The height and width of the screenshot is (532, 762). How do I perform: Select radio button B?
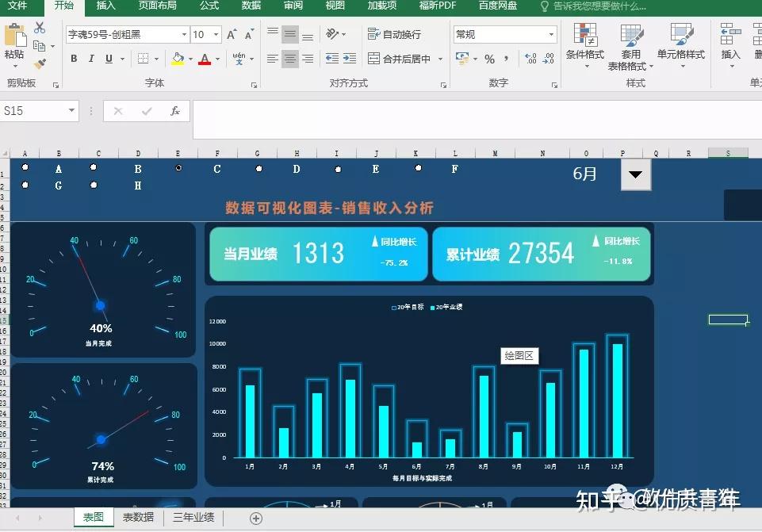[x=94, y=167]
